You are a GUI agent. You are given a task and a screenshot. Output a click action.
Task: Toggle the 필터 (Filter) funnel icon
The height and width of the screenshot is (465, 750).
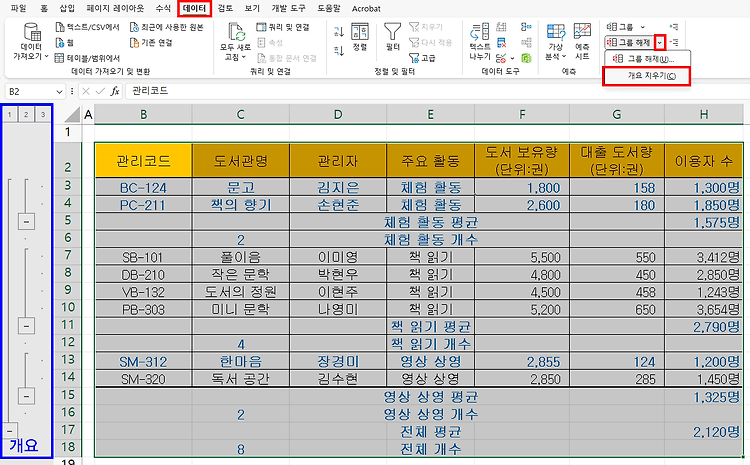click(393, 32)
